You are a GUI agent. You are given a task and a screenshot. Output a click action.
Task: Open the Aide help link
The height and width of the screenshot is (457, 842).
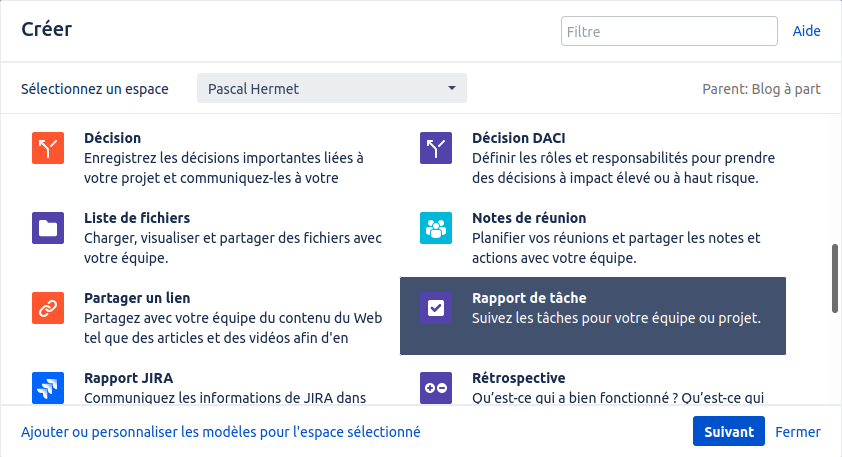point(806,31)
